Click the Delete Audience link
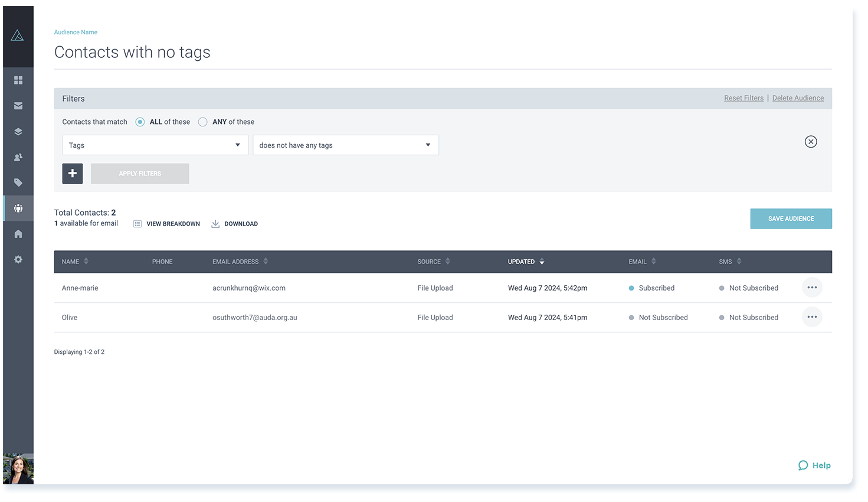868x502 pixels. [x=798, y=98]
